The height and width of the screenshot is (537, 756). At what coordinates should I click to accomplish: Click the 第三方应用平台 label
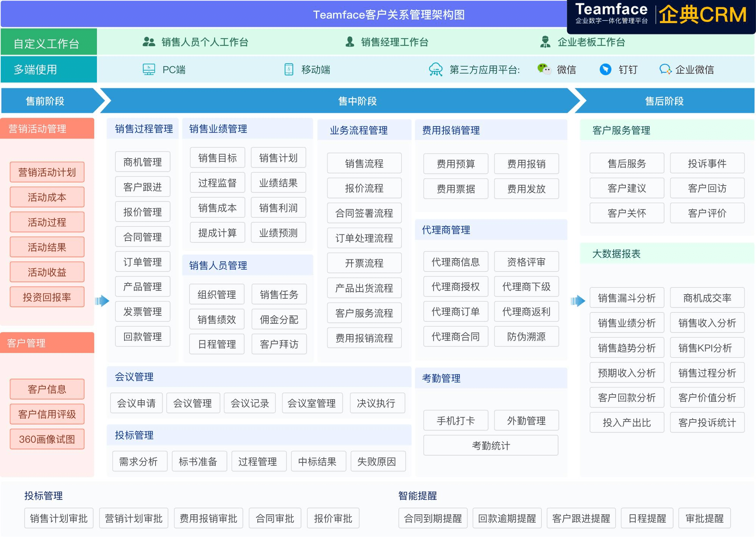pos(484,70)
